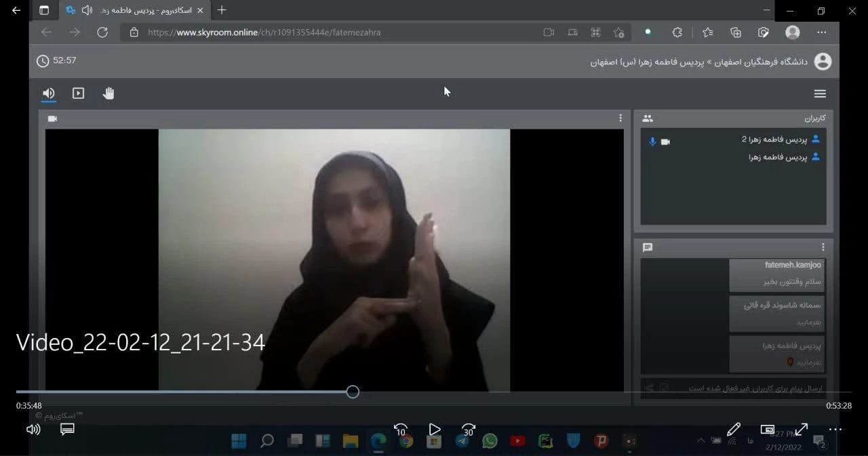Click the video progress slider handle
This screenshot has height=456, width=868.
point(353,392)
